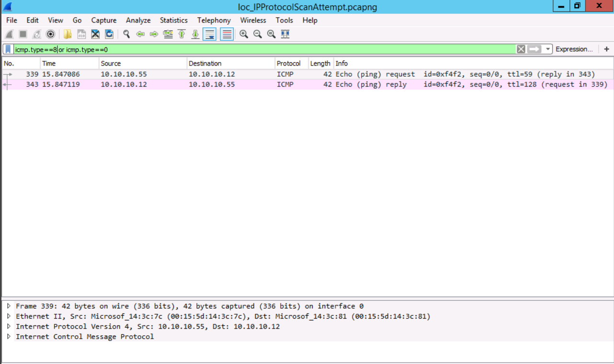The width and height of the screenshot is (614, 364).
Task: Click time value 15.847119
Action: pyautogui.click(x=61, y=84)
